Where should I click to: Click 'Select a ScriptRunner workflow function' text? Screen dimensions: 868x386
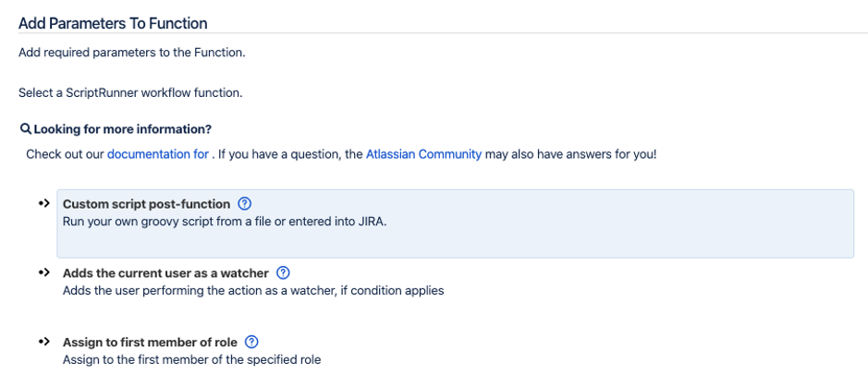tap(130, 93)
